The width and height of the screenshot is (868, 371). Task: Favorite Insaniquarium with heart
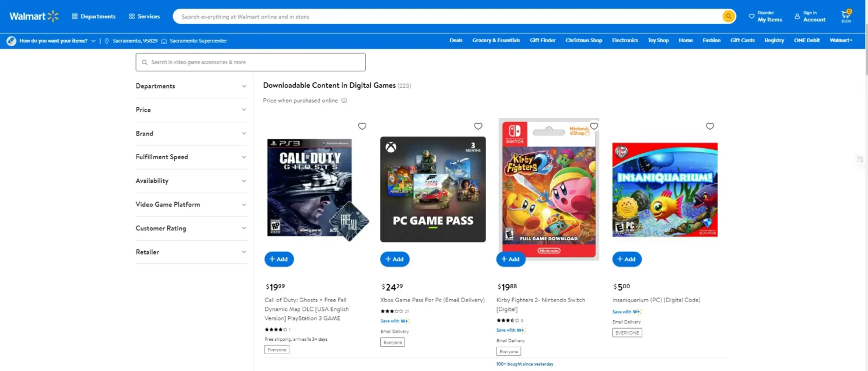[710, 126]
